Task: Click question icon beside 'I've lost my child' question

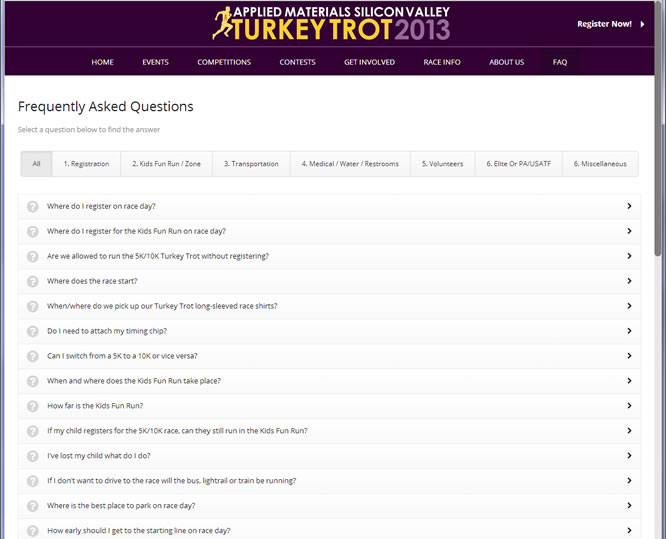Action: coord(32,456)
